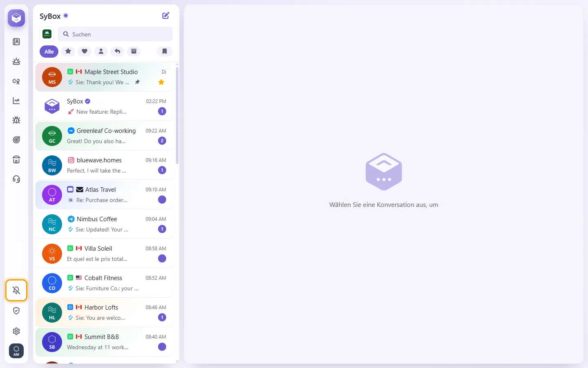
Task: Open the auto-reply arrow sidebar icon
Action: pyautogui.click(x=16, y=81)
